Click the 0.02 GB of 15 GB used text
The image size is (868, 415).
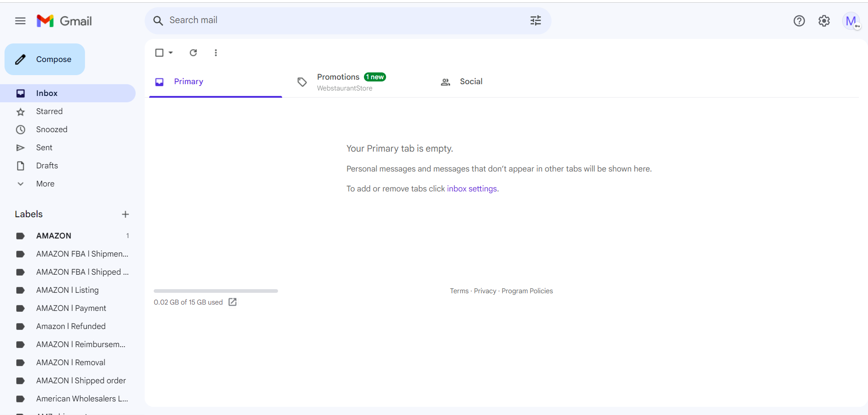tap(188, 302)
